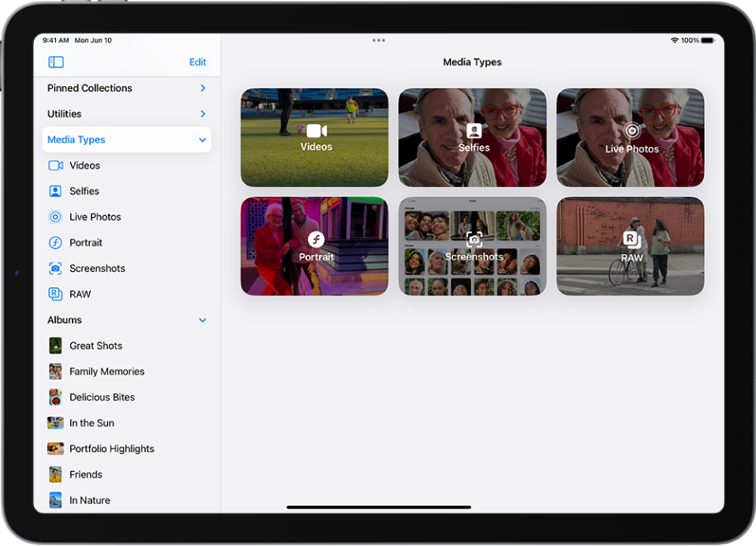Image resolution: width=756 pixels, height=546 pixels.
Task: Collapse the Media Types section
Action: pos(202,139)
